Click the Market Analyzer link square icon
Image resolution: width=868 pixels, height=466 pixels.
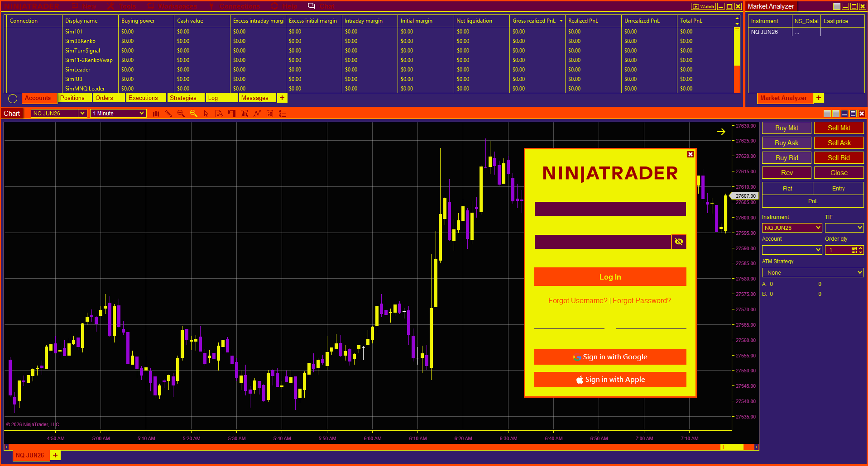(x=837, y=6)
